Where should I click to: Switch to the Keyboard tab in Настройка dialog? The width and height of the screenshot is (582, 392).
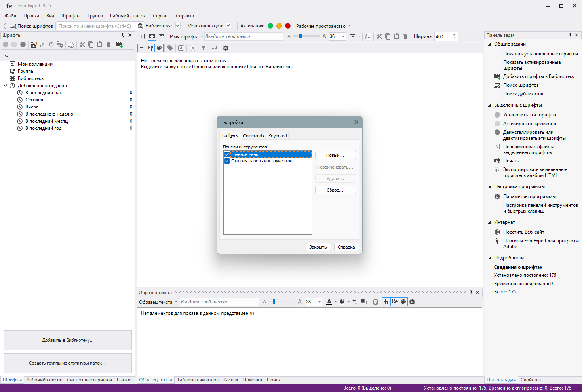click(278, 136)
